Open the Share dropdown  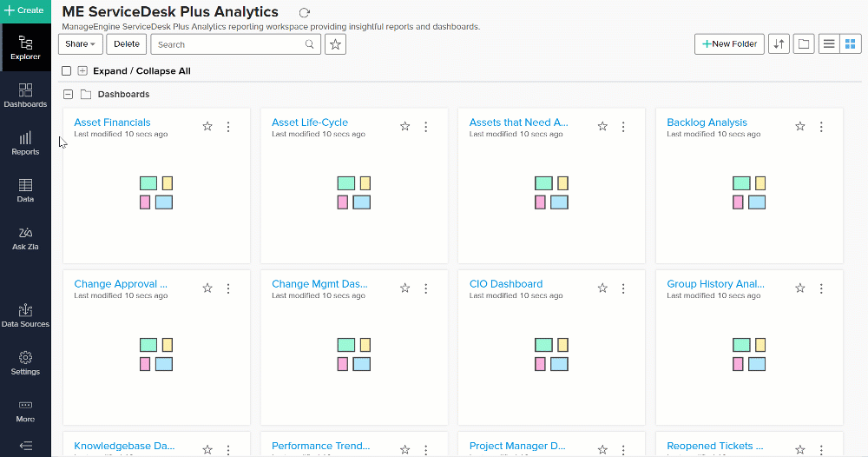pyautogui.click(x=80, y=44)
